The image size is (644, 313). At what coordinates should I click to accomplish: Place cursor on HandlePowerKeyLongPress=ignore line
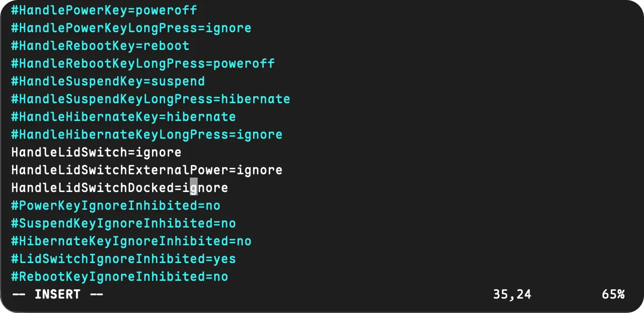coord(131,28)
